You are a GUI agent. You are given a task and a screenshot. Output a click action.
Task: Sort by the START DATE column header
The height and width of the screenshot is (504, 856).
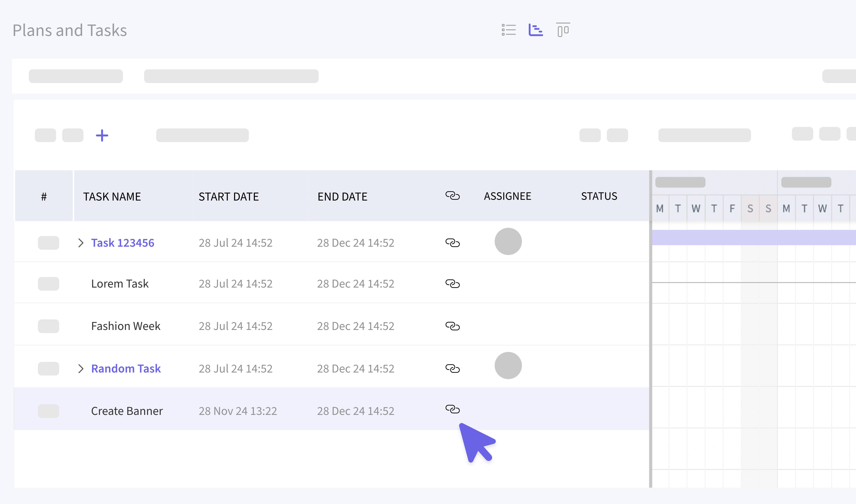tap(228, 197)
